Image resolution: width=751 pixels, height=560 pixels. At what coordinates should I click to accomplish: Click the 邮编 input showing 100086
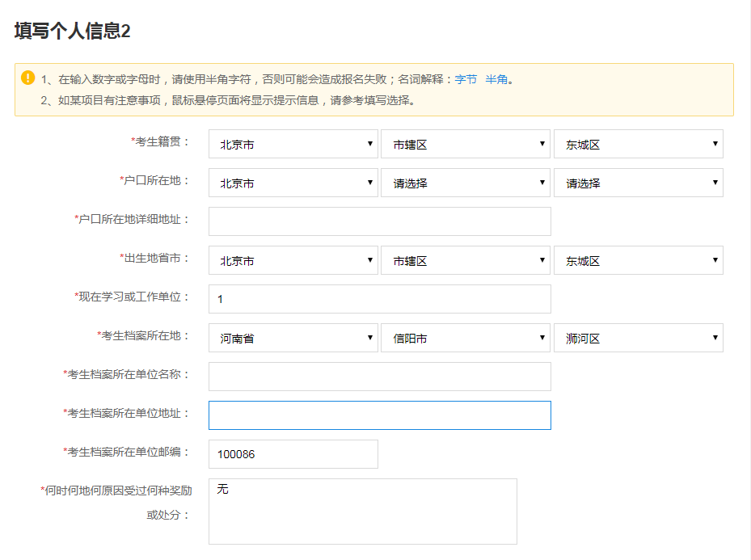coord(292,454)
